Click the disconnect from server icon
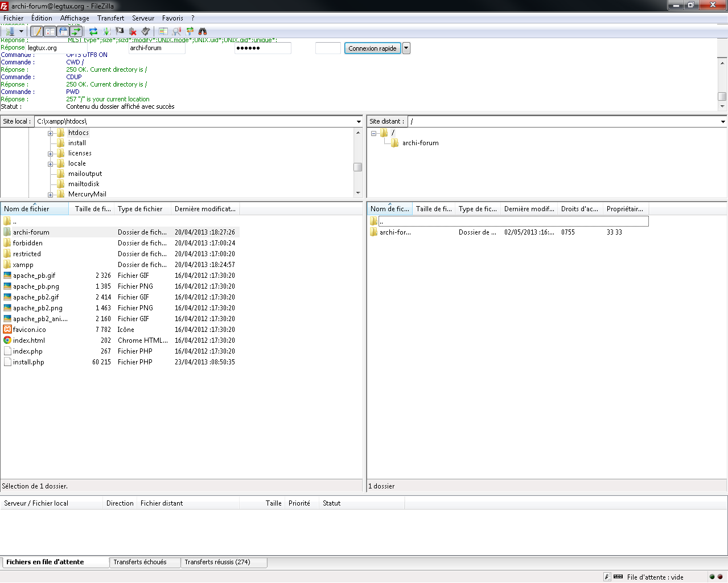Viewport: 728px width, 583px height. click(x=133, y=31)
